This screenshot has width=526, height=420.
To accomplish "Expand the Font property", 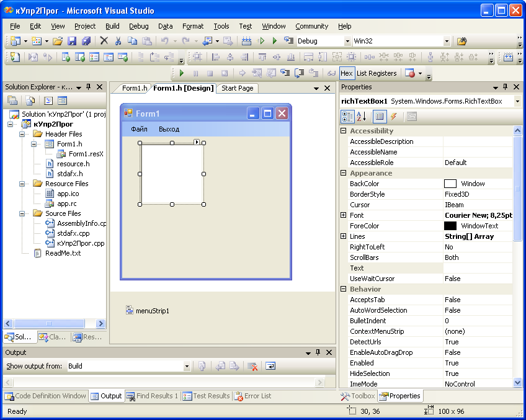I will tap(343, 215).
